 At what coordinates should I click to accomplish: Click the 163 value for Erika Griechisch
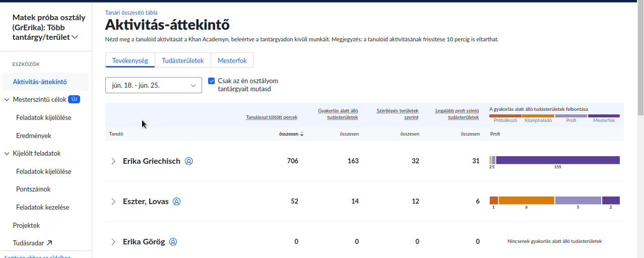353,161
